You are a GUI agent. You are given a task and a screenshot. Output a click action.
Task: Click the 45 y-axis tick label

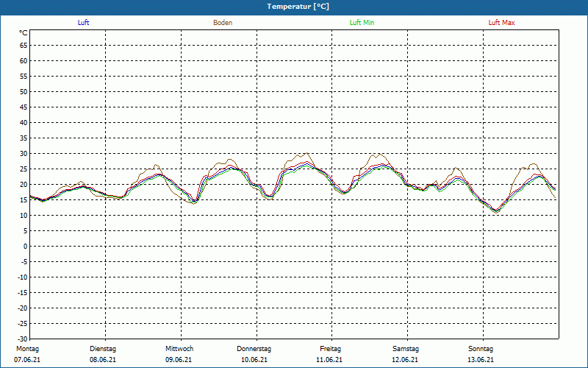tap(24, 107)
